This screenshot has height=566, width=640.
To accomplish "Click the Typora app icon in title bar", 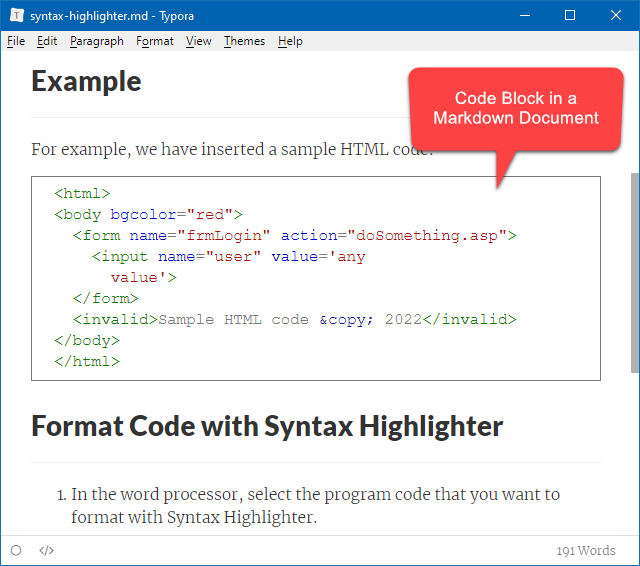I will 17,16.
